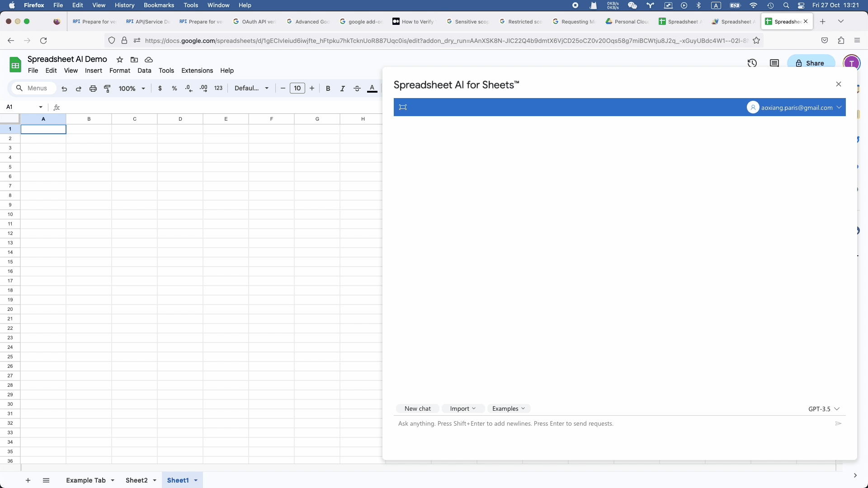Screen dimensions: 868x488
Task: Toggle the percentage format icon
Action: [175, 88]
